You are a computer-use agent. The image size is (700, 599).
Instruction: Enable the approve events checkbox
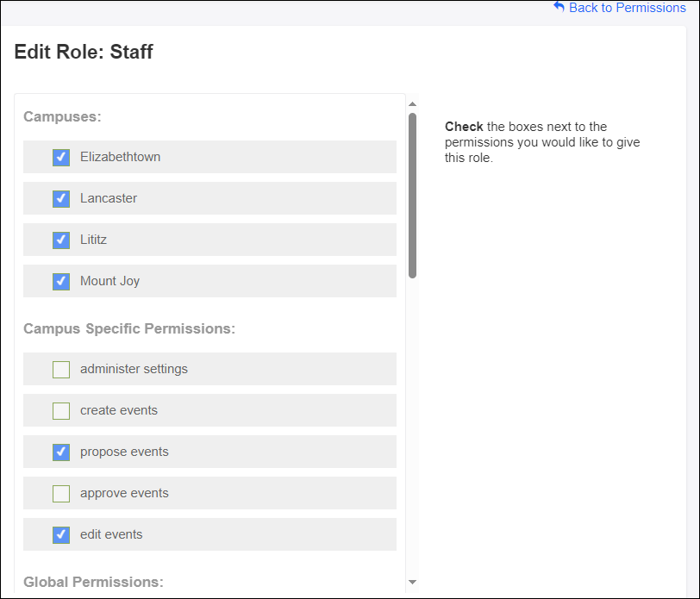point(61,493)
